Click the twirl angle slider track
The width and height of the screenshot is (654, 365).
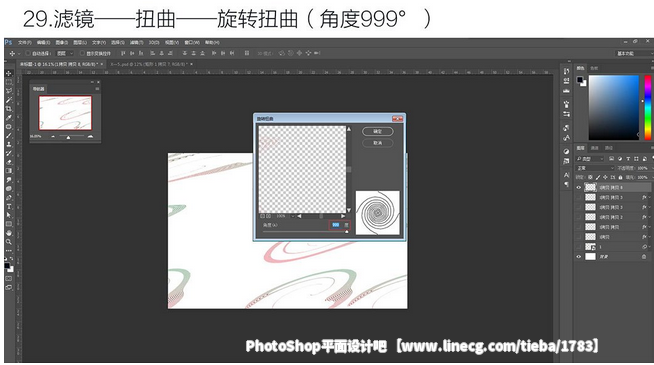coord(305,232)
